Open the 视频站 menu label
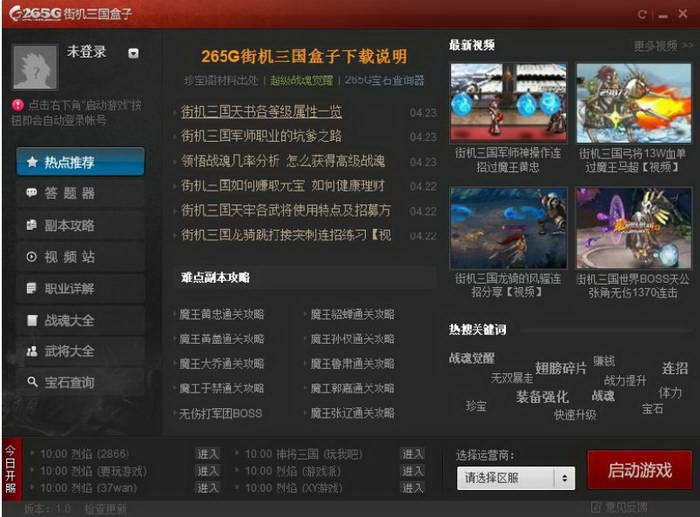 (x=70, y=257)
